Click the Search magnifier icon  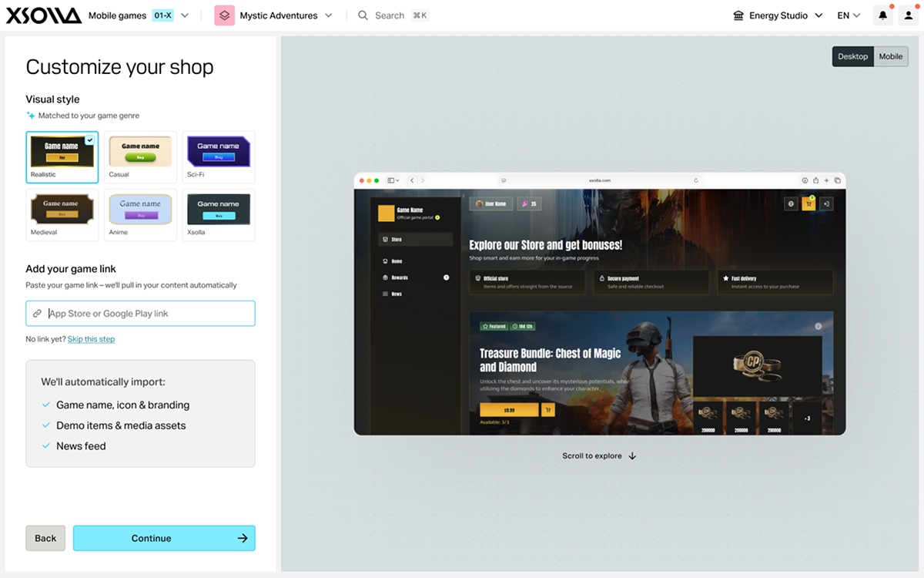363,15
